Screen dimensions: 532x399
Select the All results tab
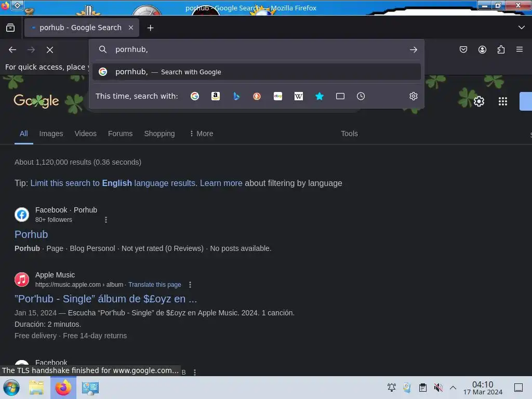click(x=23, y=134)
